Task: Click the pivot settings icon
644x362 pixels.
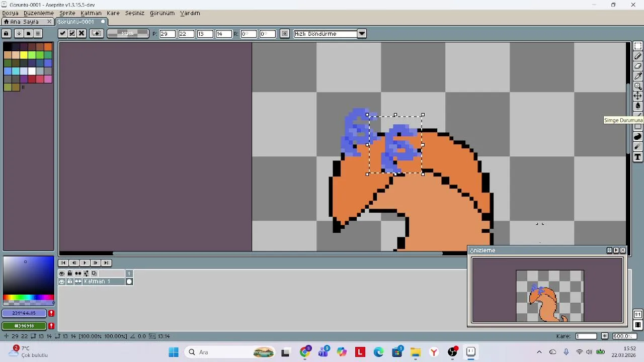Action: 97,34
